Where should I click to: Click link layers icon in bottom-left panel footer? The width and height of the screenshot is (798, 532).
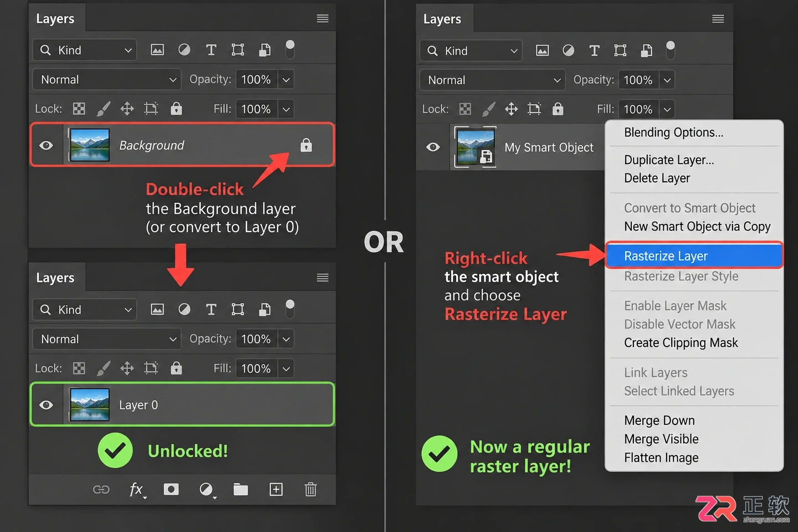click(x=101, y=489)
